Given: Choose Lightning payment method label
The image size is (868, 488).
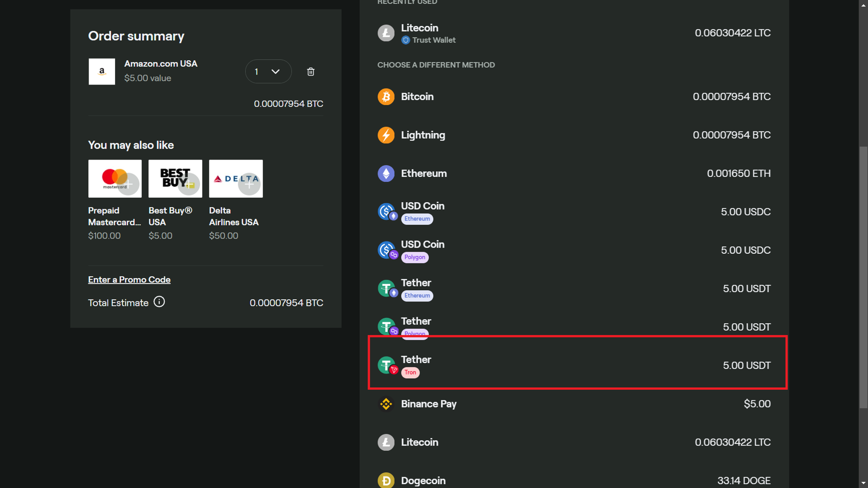Looking at the screenshot, I should [x=423, y=135].
